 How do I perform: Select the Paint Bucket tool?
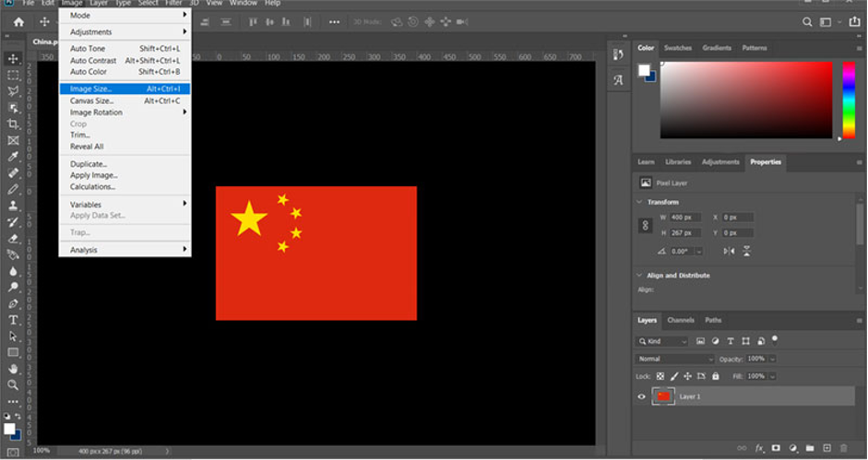[x=13, y=254]
